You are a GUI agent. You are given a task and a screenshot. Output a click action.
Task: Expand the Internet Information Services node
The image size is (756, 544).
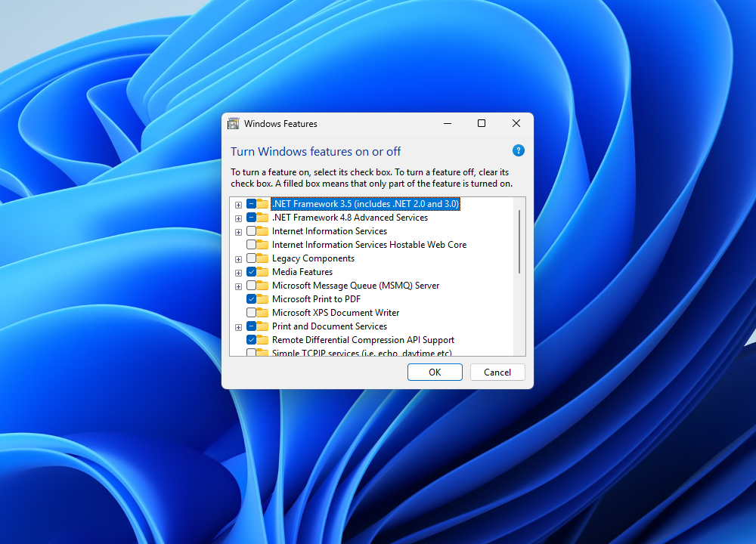click(238, 230)
